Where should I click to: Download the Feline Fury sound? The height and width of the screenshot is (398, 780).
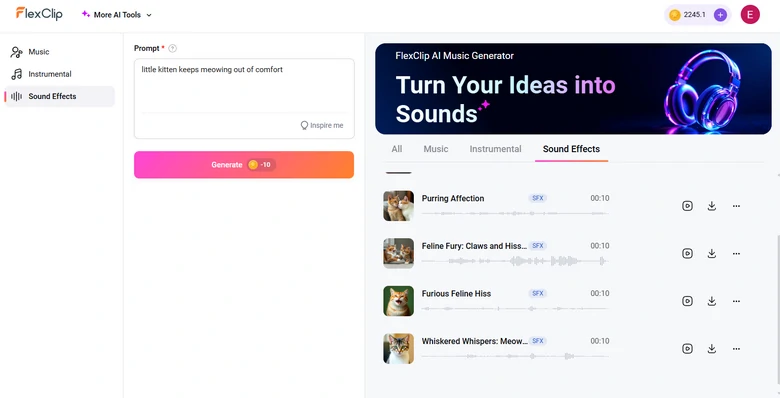point(712,254)
